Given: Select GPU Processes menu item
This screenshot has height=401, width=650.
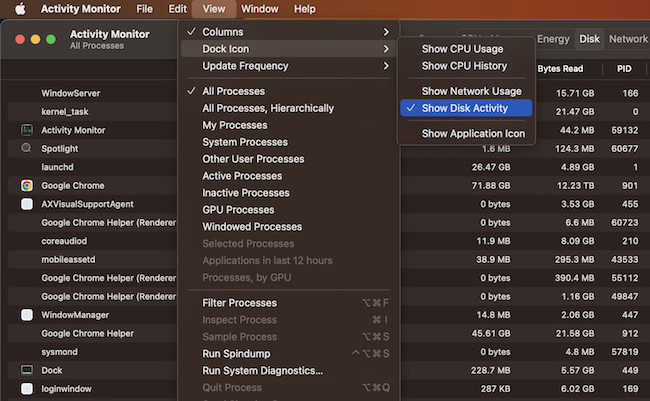Looking at the screenshot, I should click(x=289, y=210).
